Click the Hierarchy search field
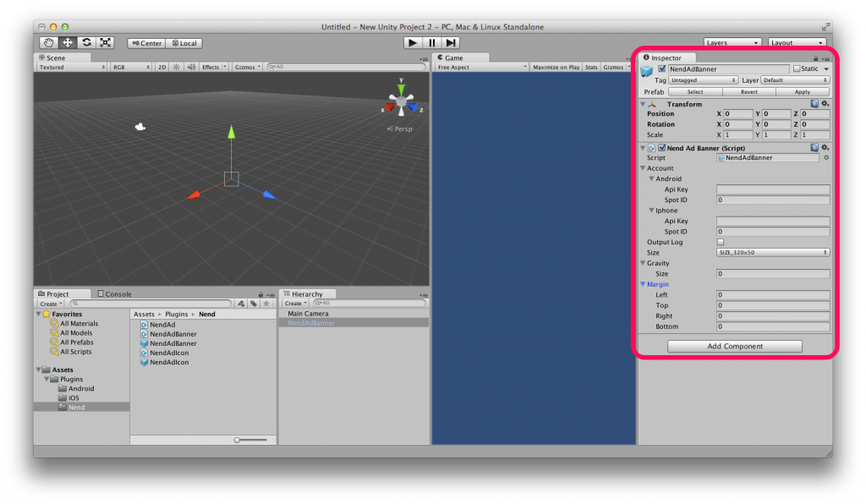 (x=369, y=303)
